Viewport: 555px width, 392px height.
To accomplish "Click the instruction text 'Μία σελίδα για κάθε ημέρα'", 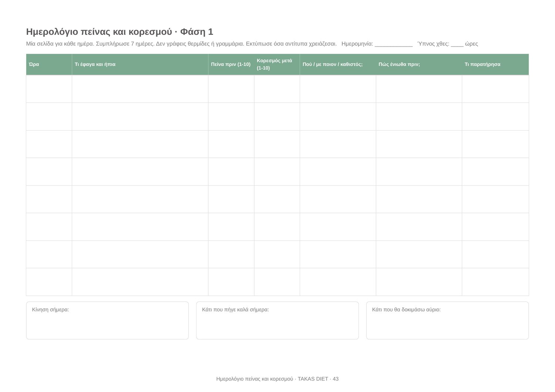I will click(60, 44).
